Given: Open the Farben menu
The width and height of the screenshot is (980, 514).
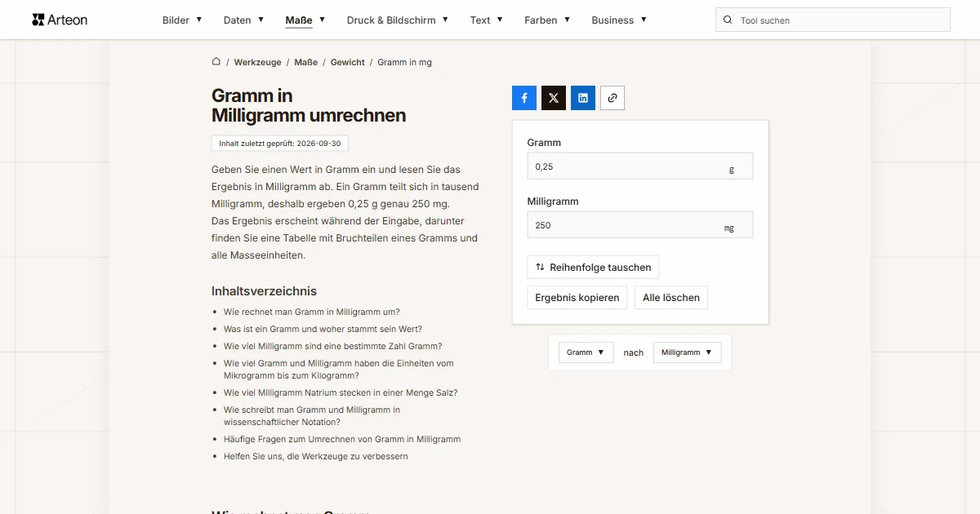Looking at the screenshot, I should tap(547, 20).
